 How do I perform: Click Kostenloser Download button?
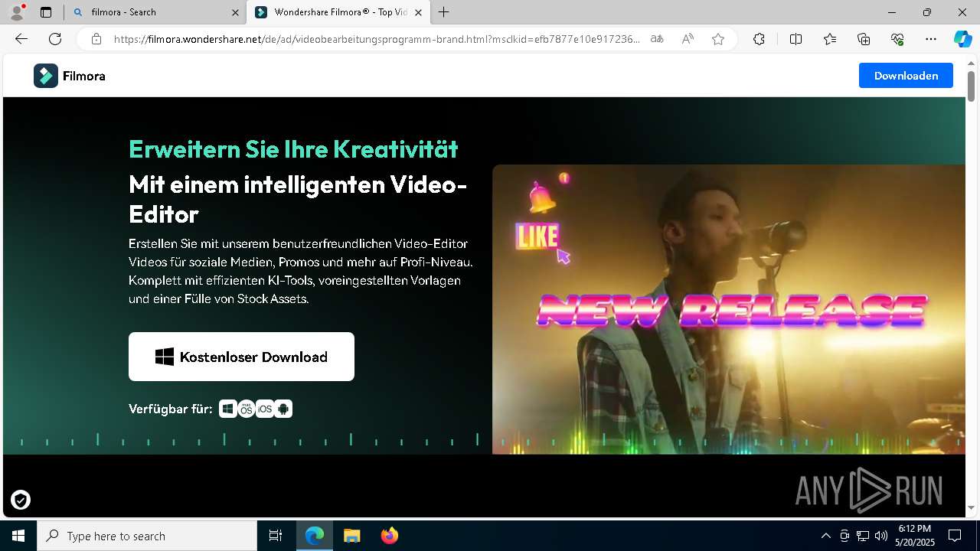241,357
